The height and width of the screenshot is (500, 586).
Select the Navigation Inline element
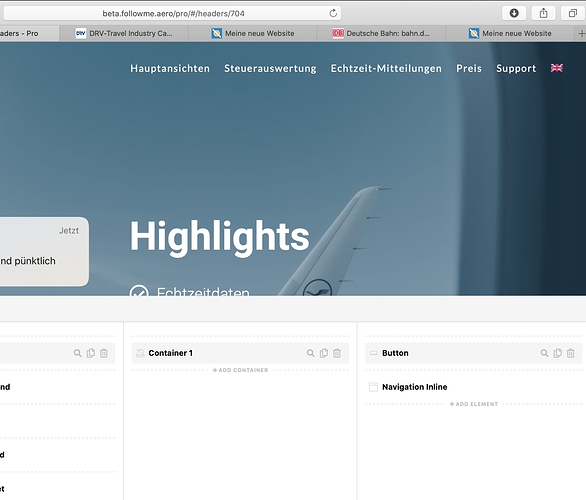414,387
